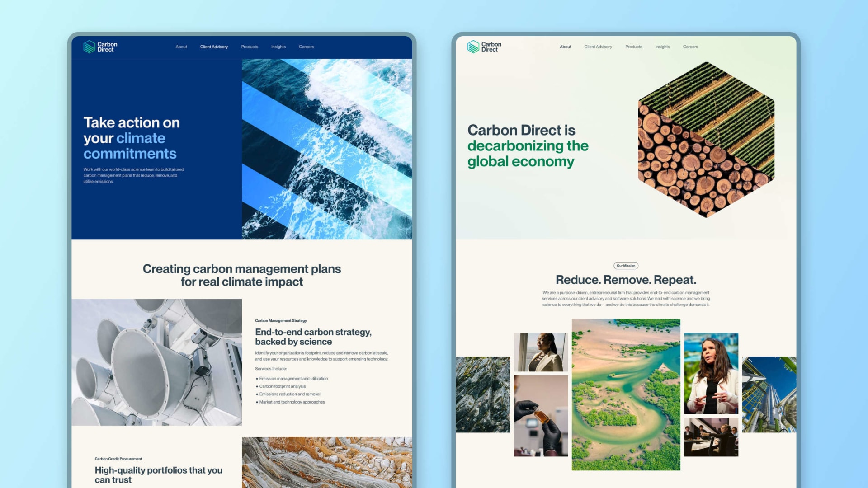Open Products in right light navbar
The width and height of the screenshot is (868, 488).
[633, 47]
